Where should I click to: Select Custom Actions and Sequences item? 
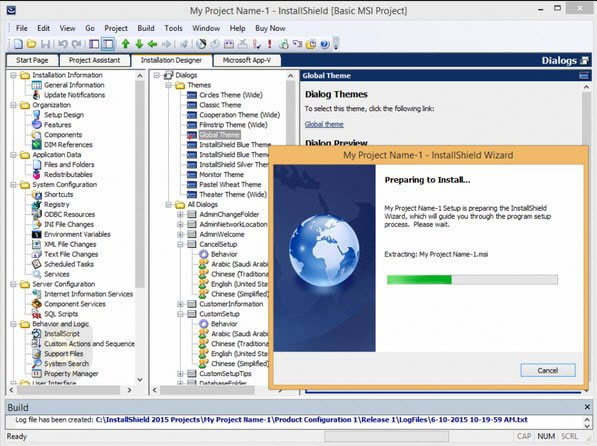(89, 344)
